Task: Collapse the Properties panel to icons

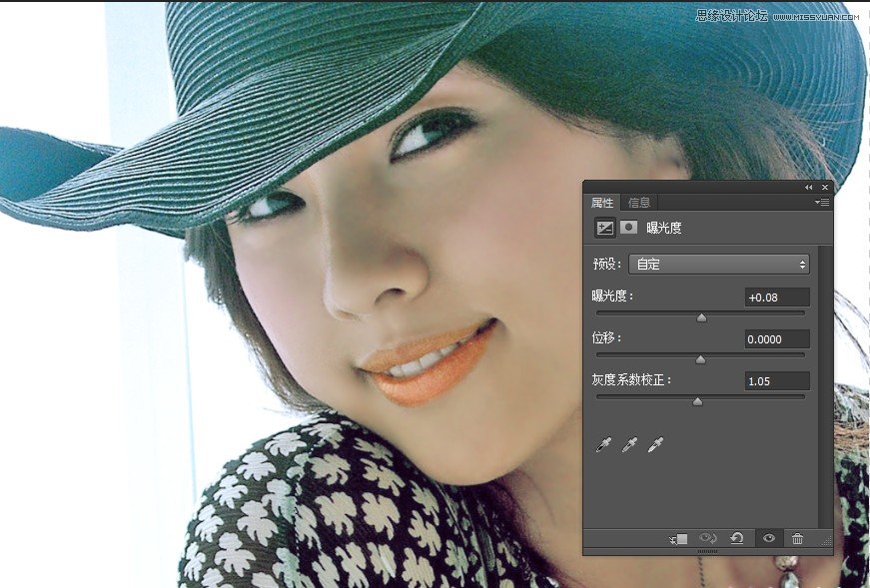Action: 808,187
